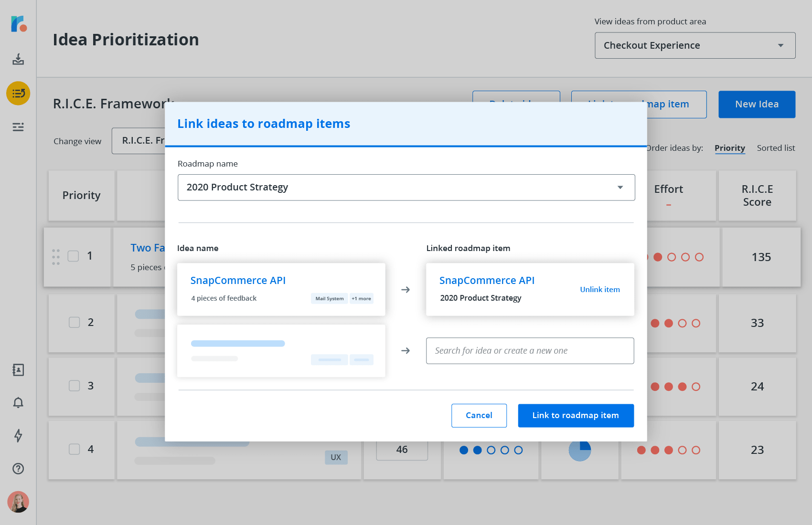The image size is (812, 525).
Task: Click the Effort column header
Action: pyautogui.click(x=669, y=189)
